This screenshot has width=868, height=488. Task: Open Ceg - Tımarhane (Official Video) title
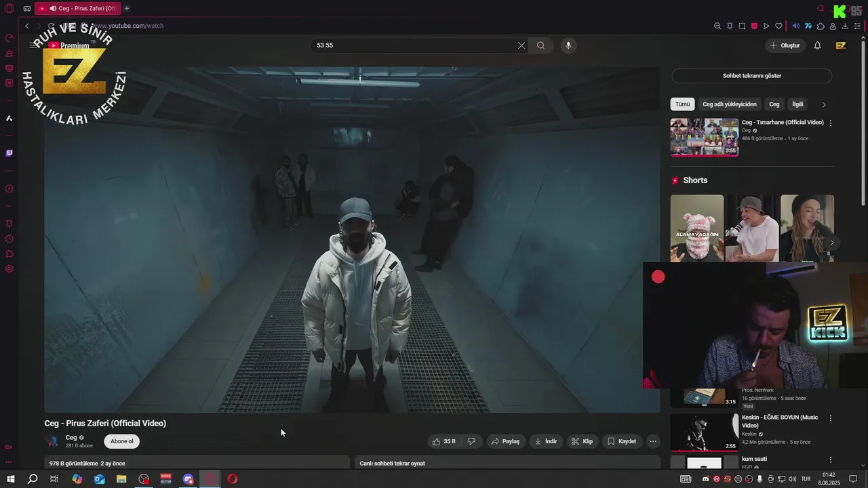point(783,123)
